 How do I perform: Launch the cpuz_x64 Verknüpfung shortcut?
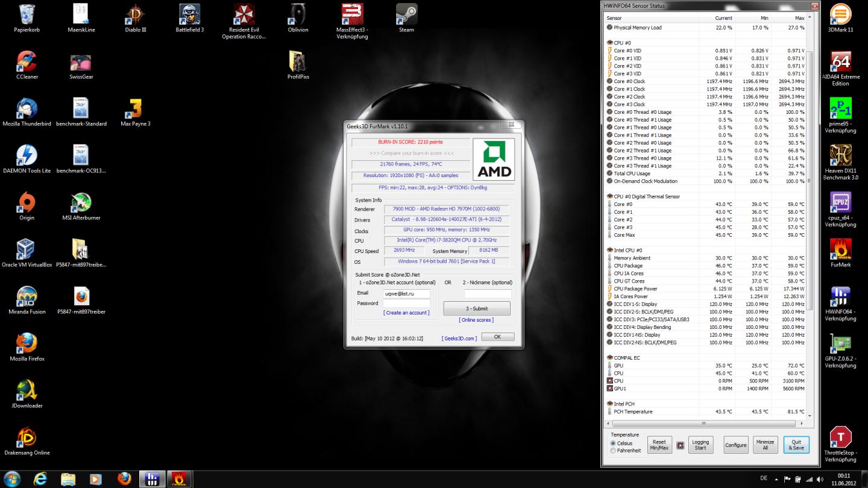point(840,210)
